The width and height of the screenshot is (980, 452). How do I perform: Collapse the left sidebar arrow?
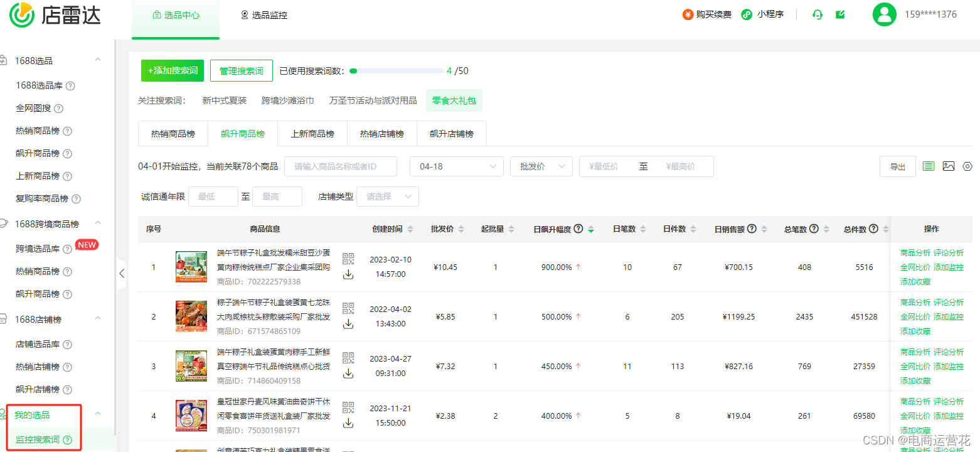click(122, 273)
